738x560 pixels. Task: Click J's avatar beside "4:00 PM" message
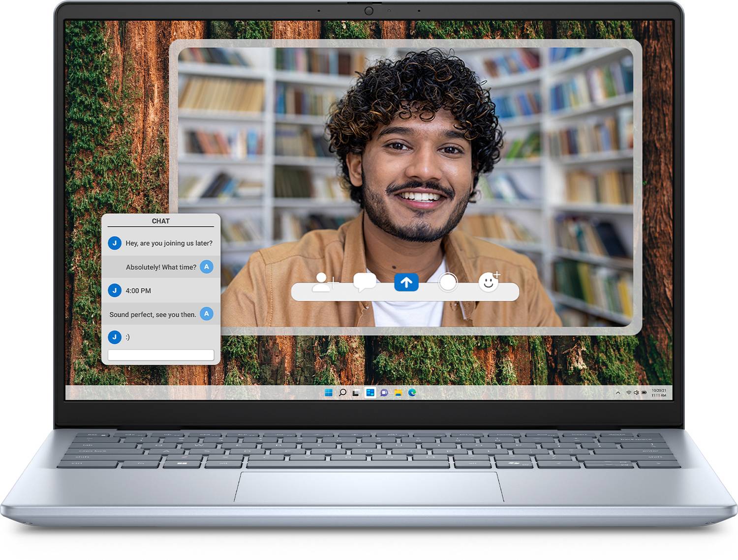coord(115,291)
